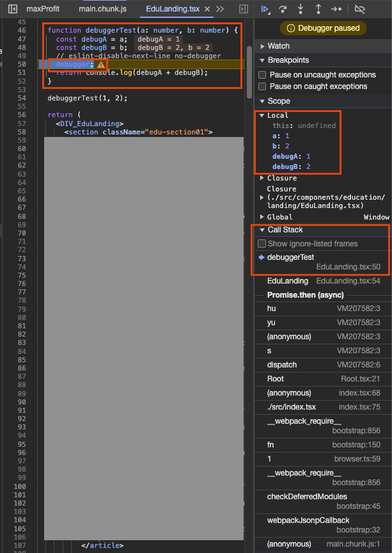The width and height of the screenshot is (392, 553).
Task: Resume script execution
Action: coord(265,9)
